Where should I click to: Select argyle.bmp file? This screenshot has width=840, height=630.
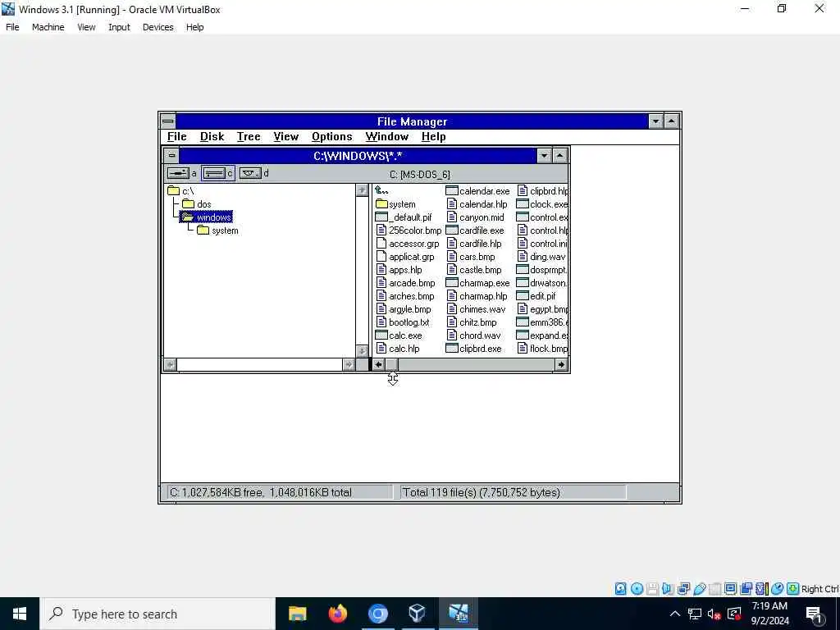tap(404, 309)
